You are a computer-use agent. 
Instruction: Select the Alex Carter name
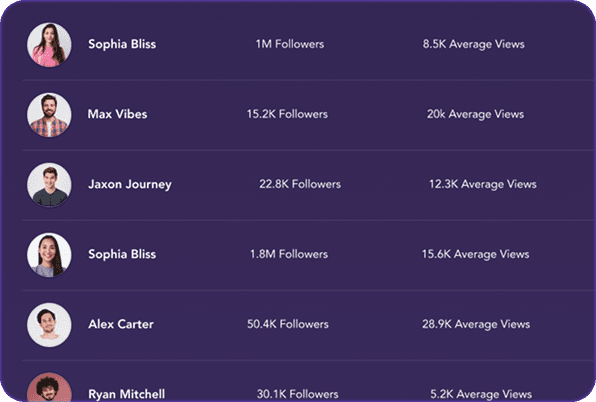point(121,324)
